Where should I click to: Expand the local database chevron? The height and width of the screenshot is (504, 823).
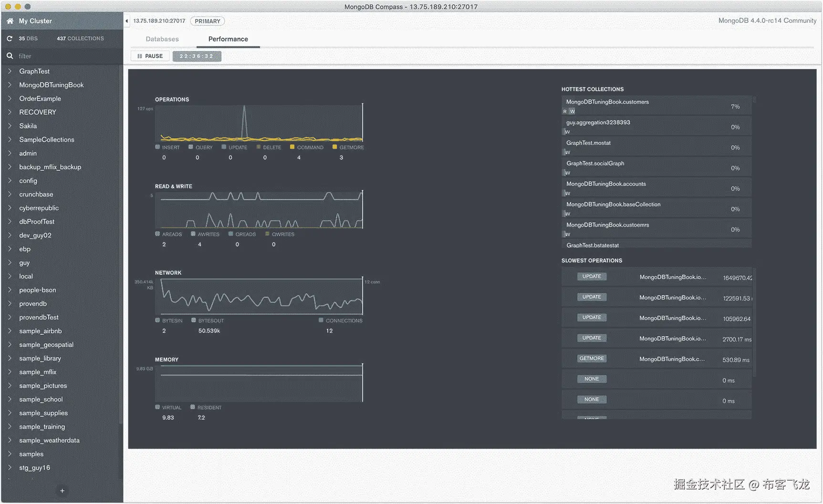click(10, 276)
